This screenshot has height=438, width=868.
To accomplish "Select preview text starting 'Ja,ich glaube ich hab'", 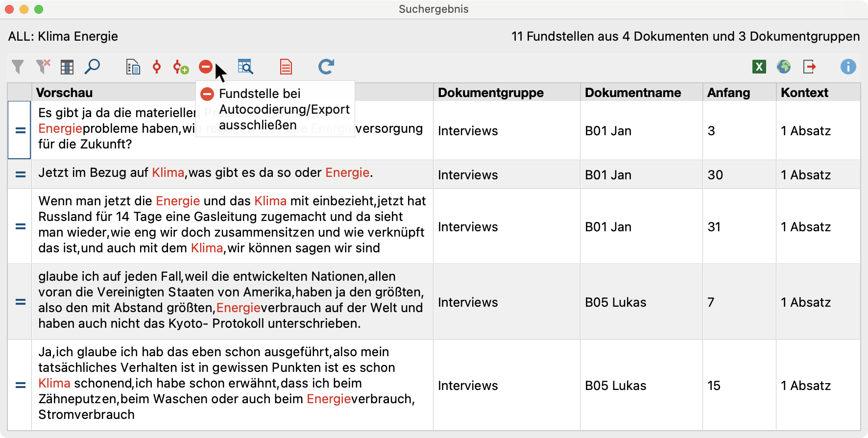I will (x=227, y=383).
